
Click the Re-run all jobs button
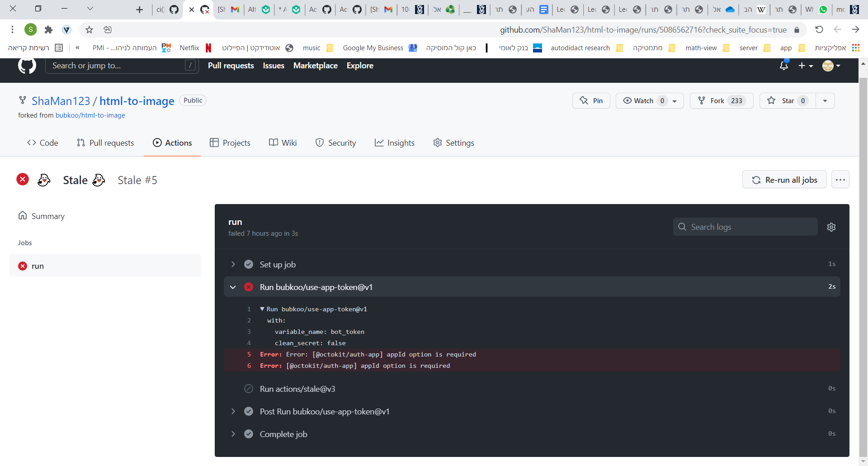click(784, 179)
